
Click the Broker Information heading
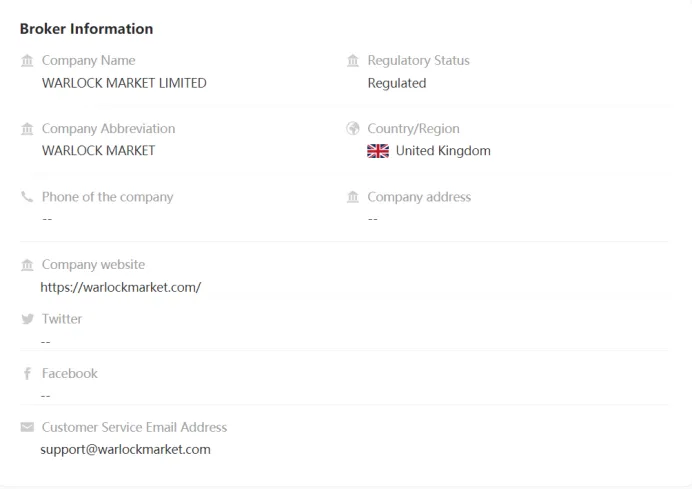coord(86,29)
